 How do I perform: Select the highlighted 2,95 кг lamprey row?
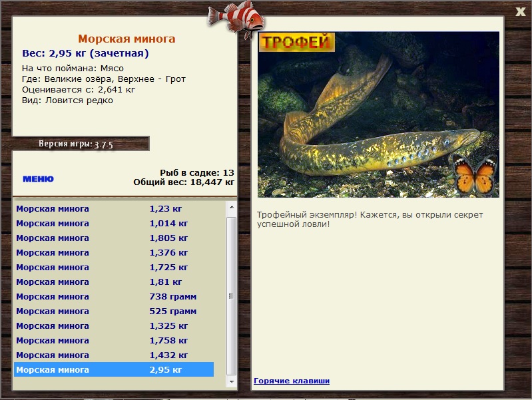click(114, 369)
